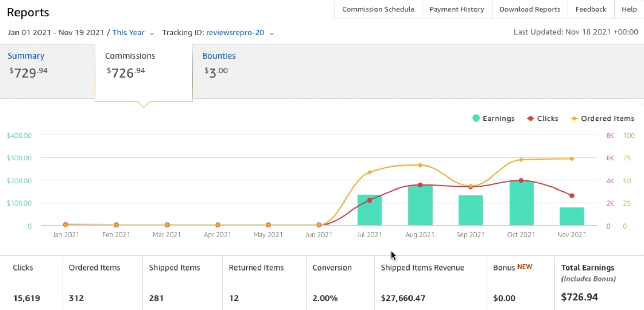Open the Feedback link
644x310 pixels.
tap(591, 9)
